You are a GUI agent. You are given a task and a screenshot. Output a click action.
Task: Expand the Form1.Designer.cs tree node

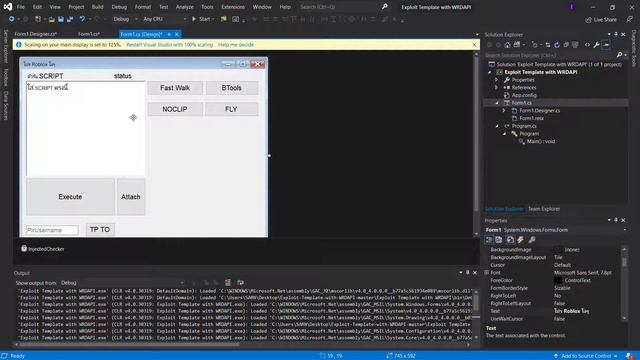(504, 111)
